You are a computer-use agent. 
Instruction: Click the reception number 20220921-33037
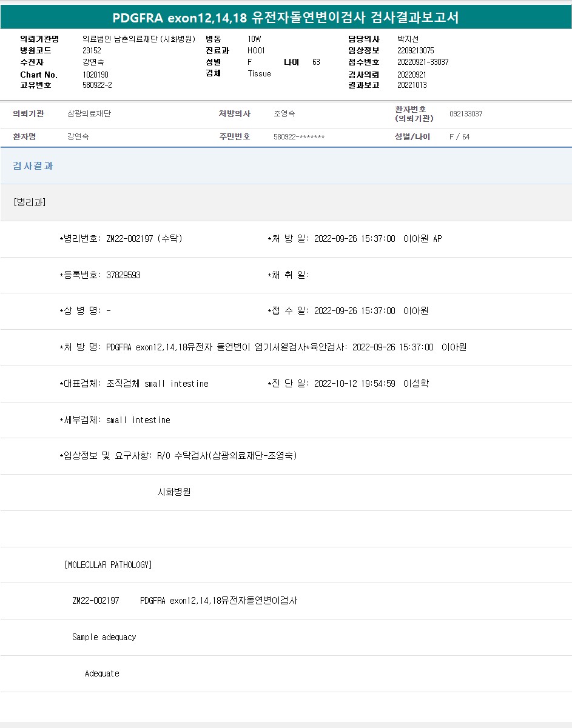(x=423, y=62)
